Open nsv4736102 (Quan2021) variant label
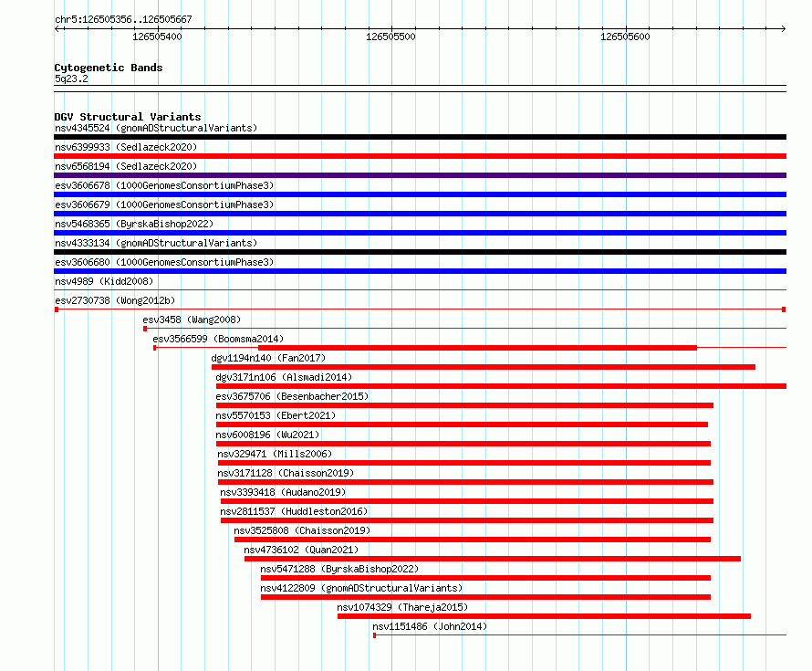This screenshot has height=671, width=812. click(301, 550)
